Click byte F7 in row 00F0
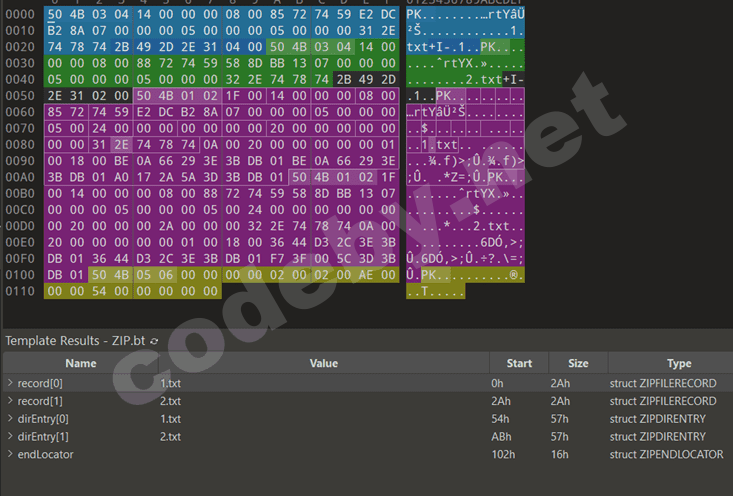733x496 pixels. [x=277, y=259]
